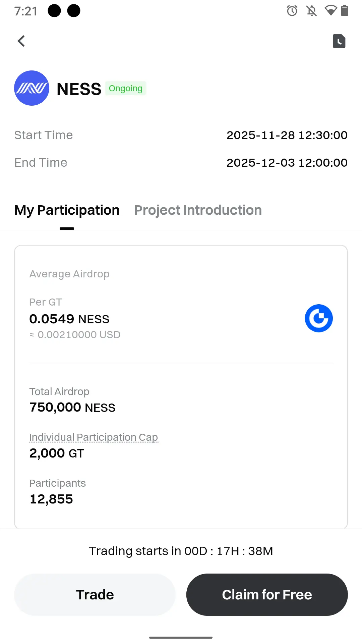The image size is (362, 644).
Task: Open the history record icon
Action: click(339, 41)
